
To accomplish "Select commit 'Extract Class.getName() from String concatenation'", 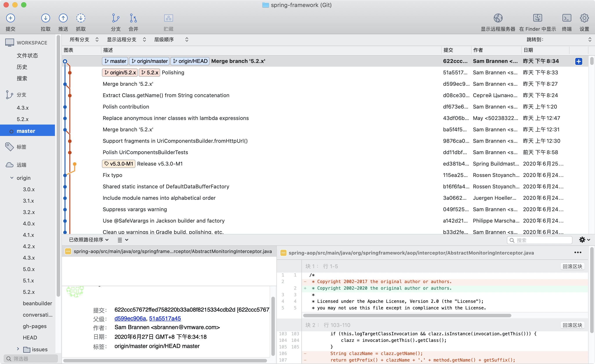I will [325, 95].
